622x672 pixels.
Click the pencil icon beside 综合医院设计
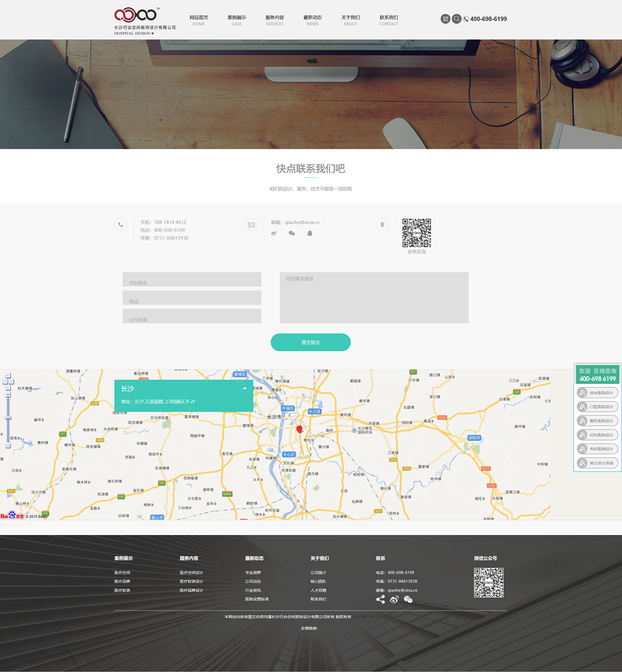click(x=582, y=393)
